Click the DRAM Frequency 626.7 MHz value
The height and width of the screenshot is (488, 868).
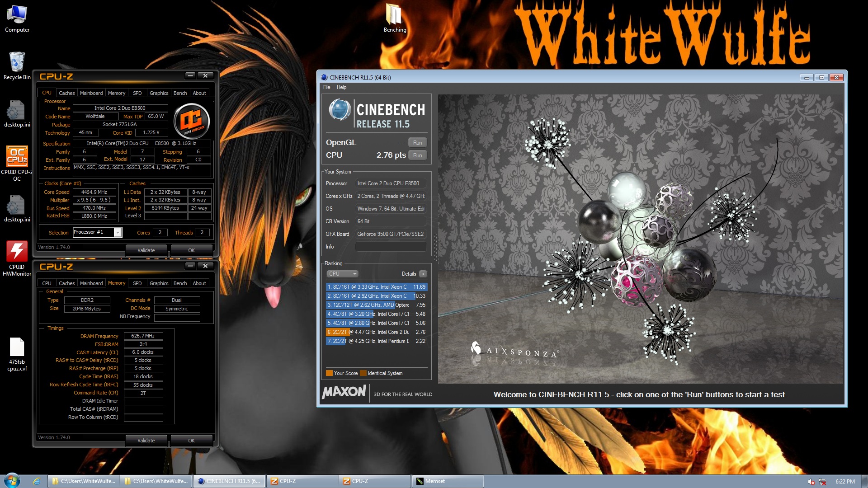coord(143,336)
